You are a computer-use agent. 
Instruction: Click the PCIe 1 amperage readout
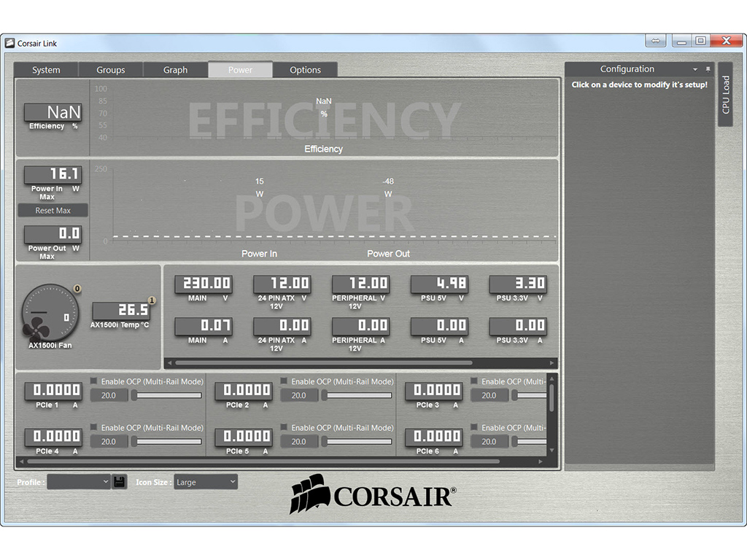(53, 391)
